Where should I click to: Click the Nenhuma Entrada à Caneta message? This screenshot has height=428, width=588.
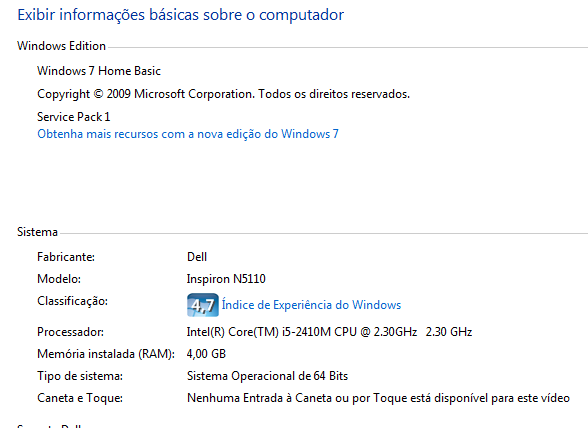tap(378, 398)
